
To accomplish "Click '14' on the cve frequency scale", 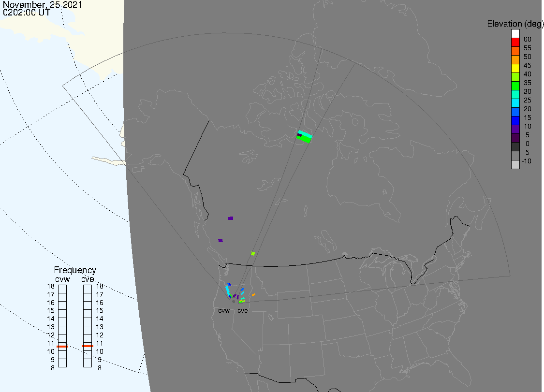I will (100, 319).
